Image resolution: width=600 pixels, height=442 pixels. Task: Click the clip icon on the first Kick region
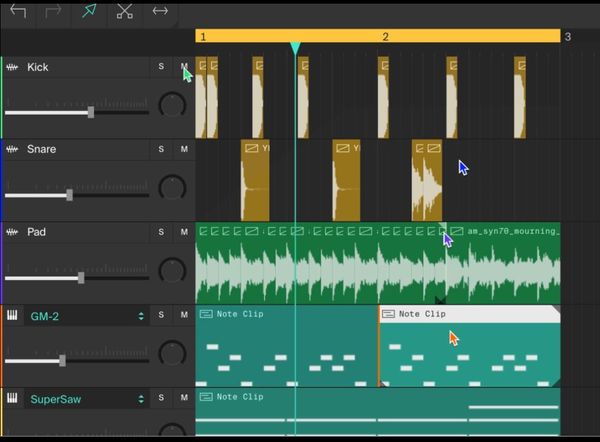(x=202, y=65)
